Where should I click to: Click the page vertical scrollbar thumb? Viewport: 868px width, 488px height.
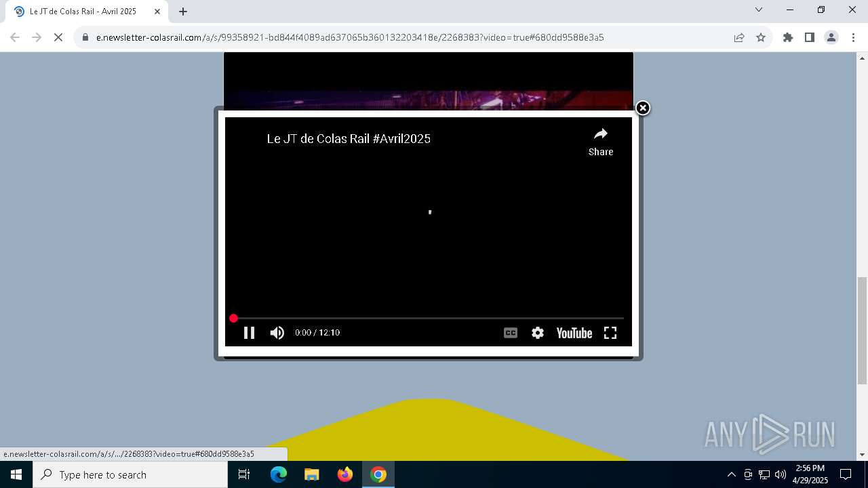click(863, 331)
